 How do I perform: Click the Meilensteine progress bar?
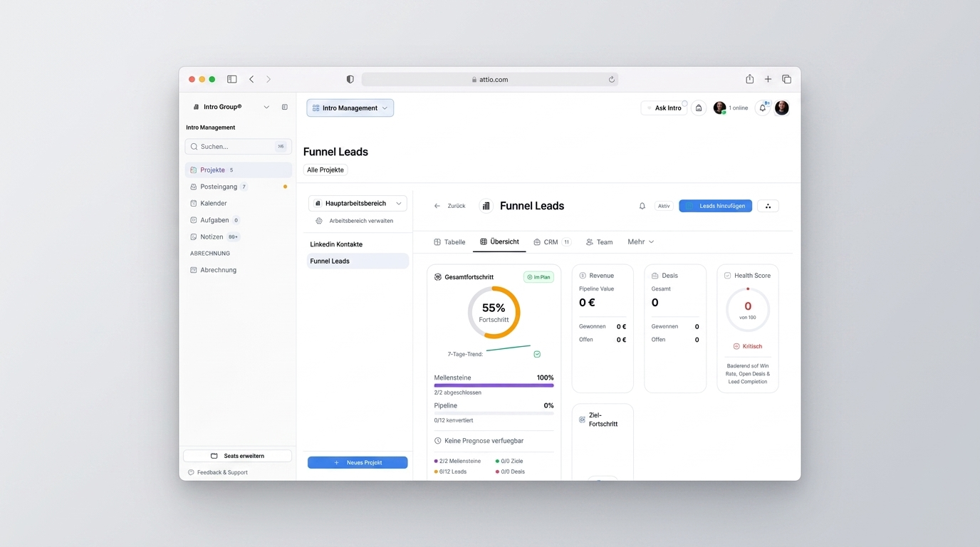tap(494, 385)
